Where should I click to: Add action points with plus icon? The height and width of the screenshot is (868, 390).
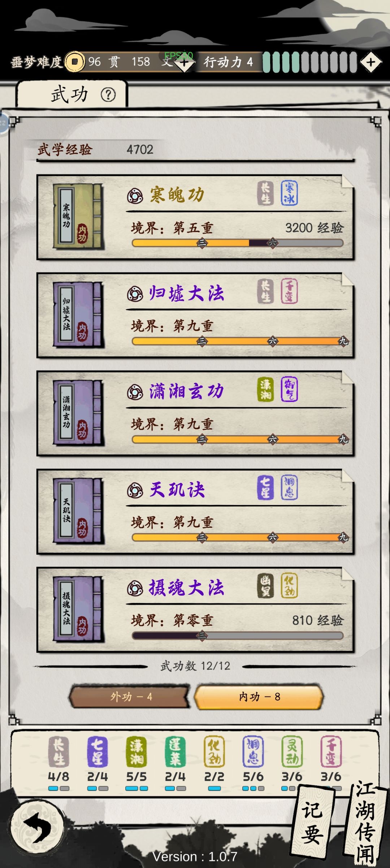click(x=371, y=62)
